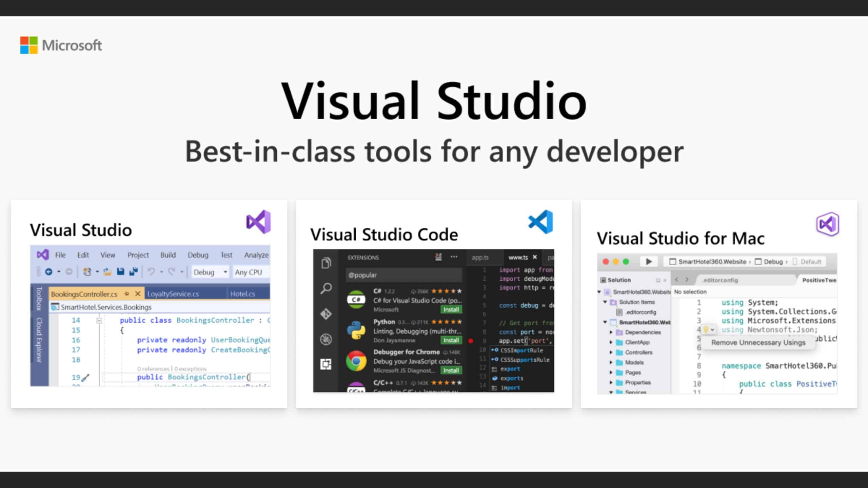868x488 pixels.
Task: Collapse the Solution Items node
Action: tap(605, 302)
